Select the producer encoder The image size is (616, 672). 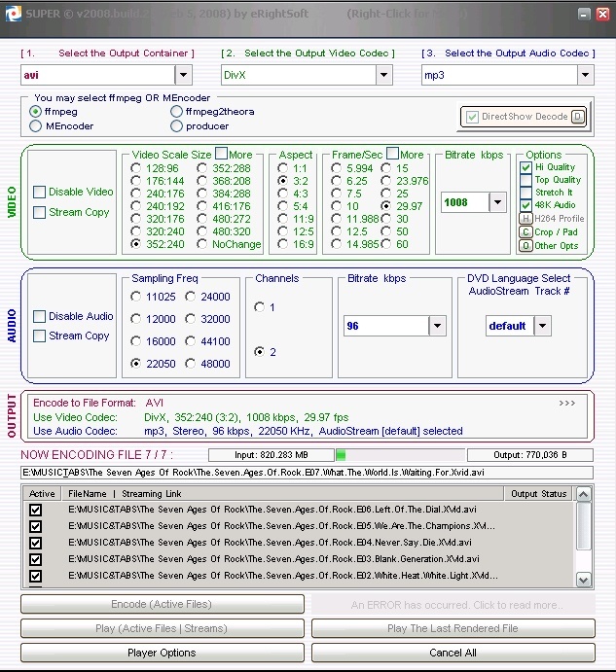pyautogui.click(x=176, y=126)
